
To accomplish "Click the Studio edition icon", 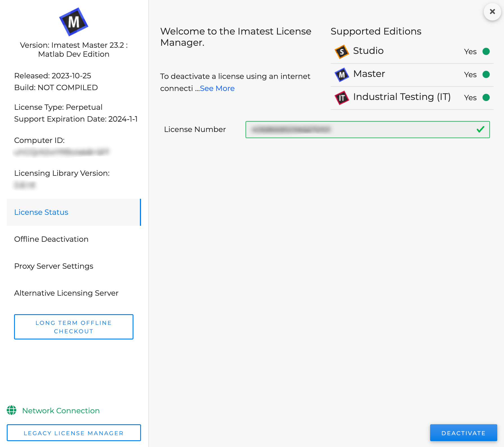I will click(x=342, y=52).
